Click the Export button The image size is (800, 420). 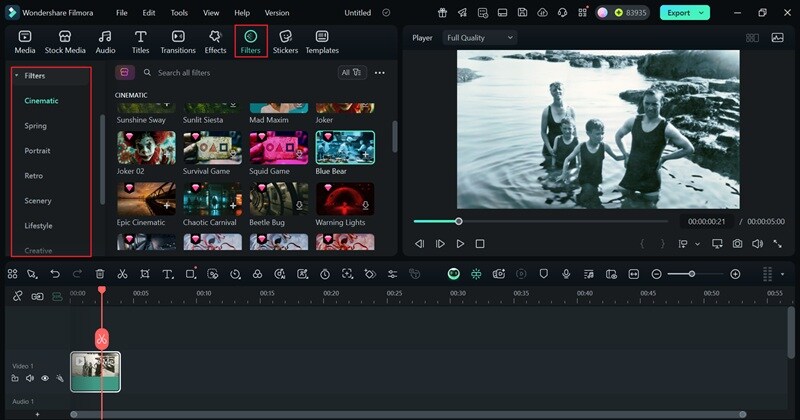coord(678,13)
